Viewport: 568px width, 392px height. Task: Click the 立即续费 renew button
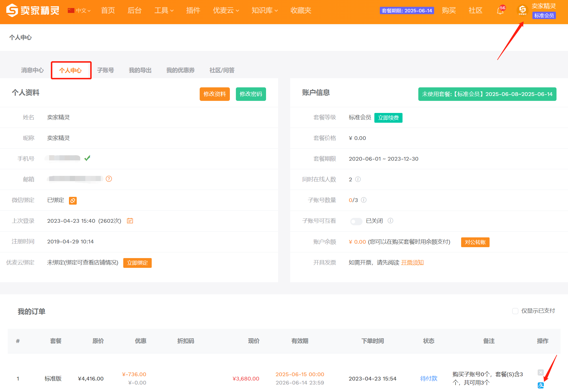pyautogui.click(x=388, y=118)
